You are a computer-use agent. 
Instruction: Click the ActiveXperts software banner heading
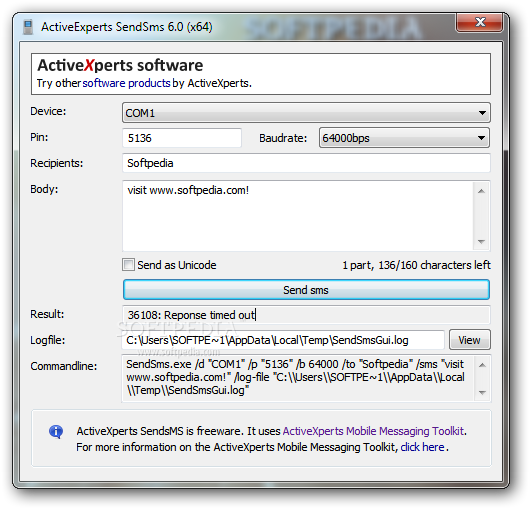tap(120, 66)
